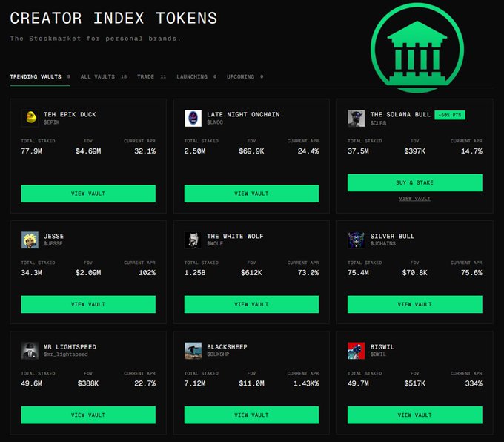This screenshot has width=504, height=442.
Task: Click the $69.9K FDV value
Action: 251,151
